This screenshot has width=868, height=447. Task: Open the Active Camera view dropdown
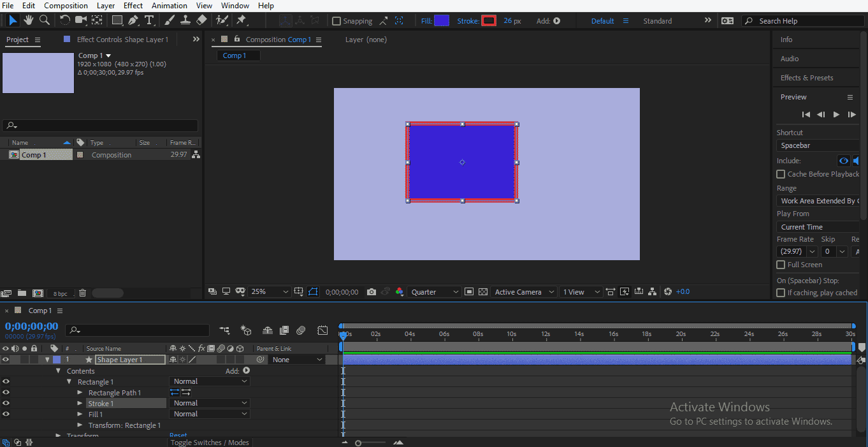click(x=523, y=291)
